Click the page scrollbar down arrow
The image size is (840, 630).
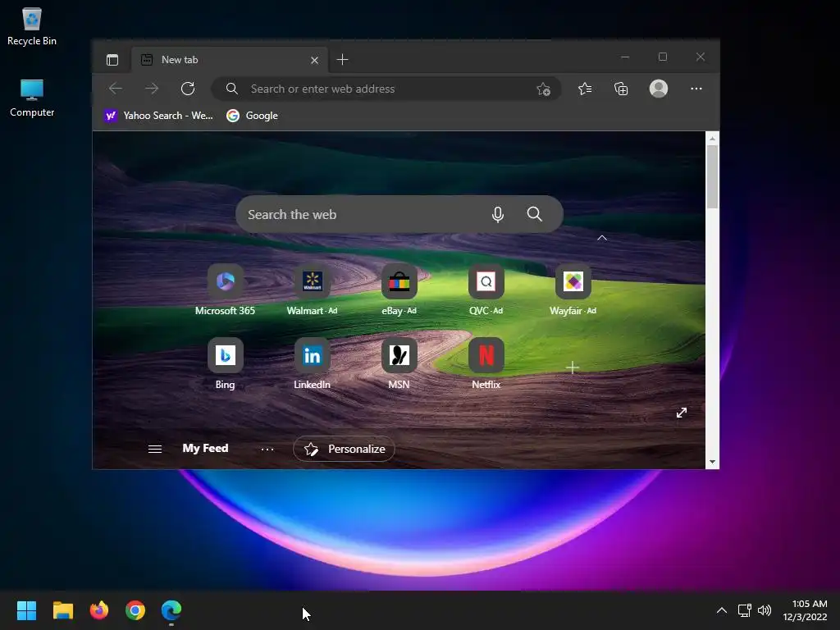click(x=712, y=462)
